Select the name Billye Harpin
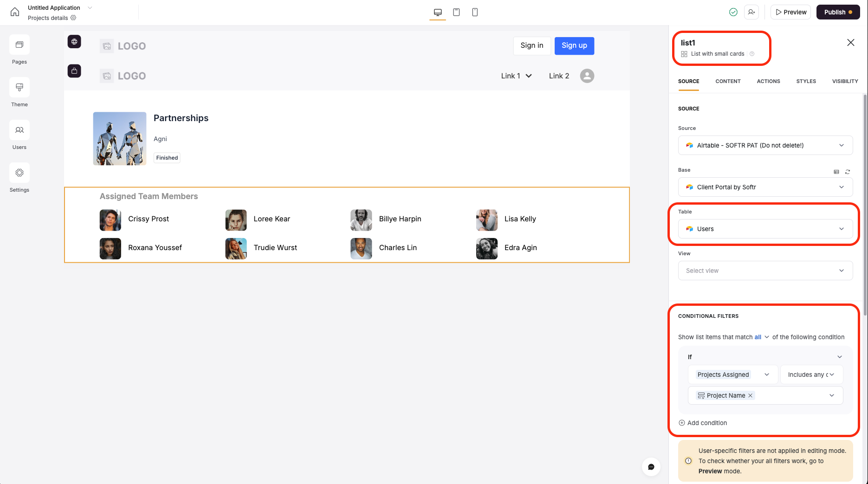 click(400, 219)
